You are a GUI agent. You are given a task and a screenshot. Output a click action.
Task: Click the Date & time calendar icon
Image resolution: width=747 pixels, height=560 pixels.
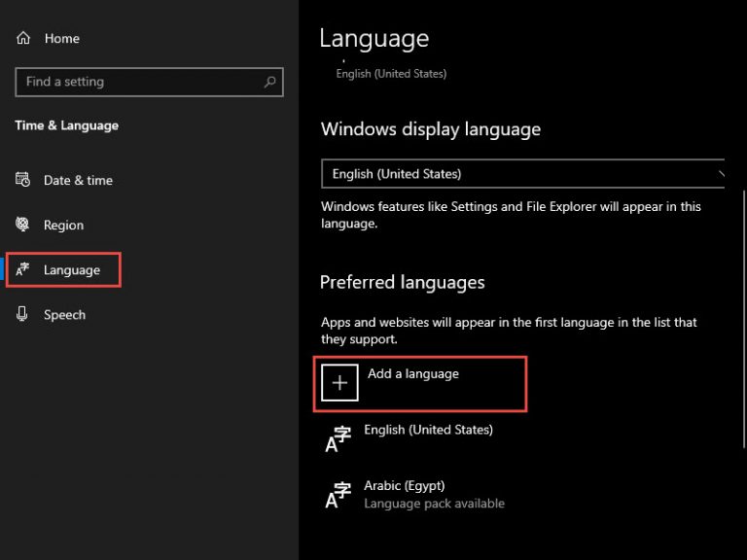click(22, 180)
